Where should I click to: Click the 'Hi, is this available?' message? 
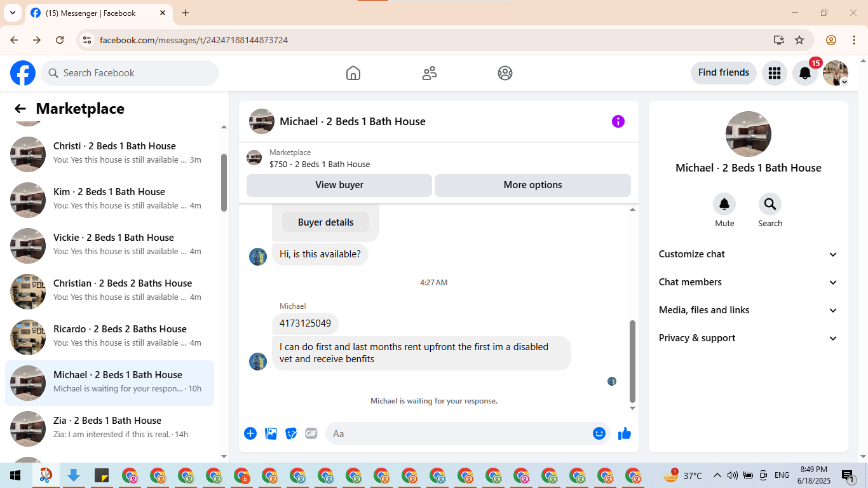(320, 254)
